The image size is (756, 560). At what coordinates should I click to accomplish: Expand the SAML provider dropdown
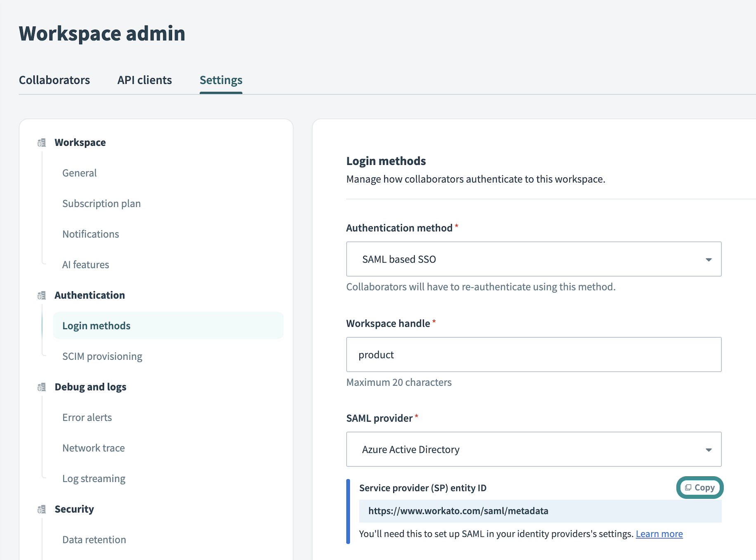pyautogui.click(x=533, y=449)
